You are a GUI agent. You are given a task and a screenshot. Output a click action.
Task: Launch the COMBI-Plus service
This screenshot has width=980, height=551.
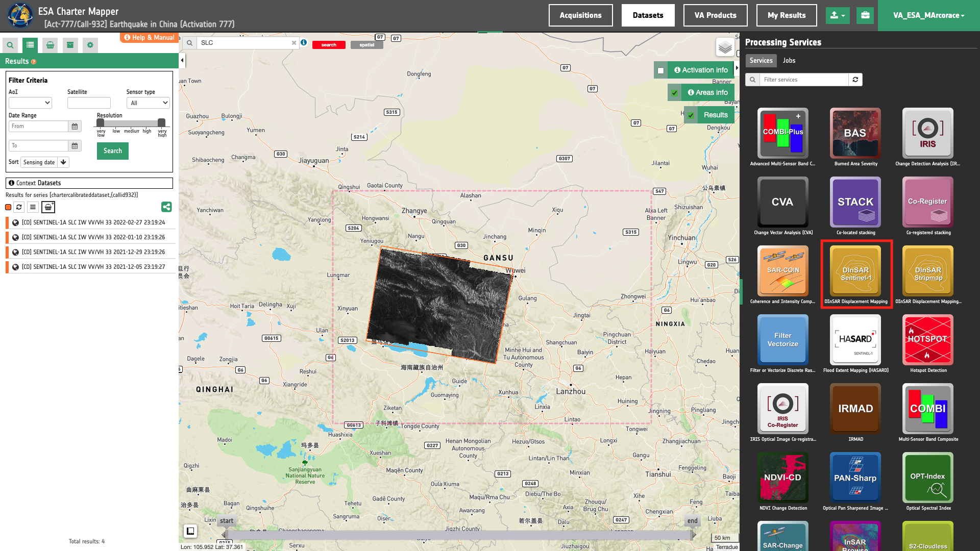point(783,133)
